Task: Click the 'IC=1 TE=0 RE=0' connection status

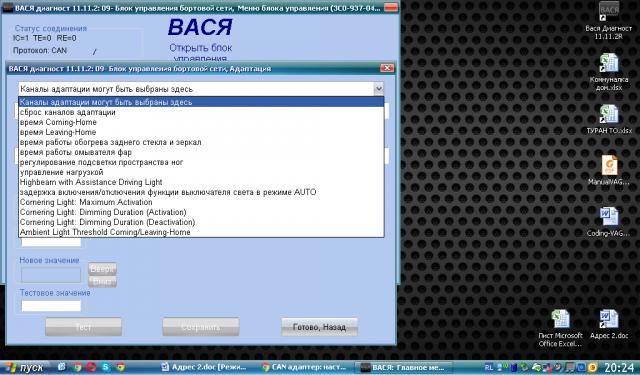Action: tap(44, 38)
